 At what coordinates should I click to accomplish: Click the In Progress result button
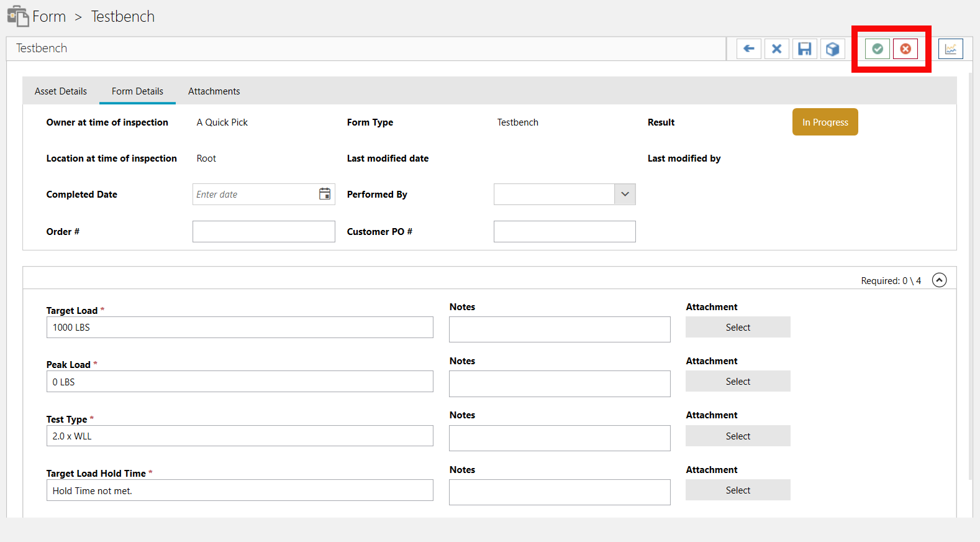[x=825, y=122]
